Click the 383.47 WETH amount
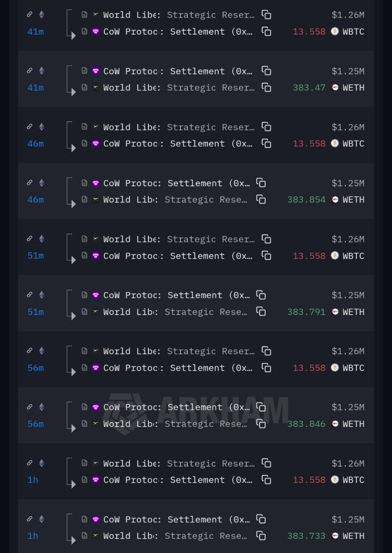 (309, 88)
